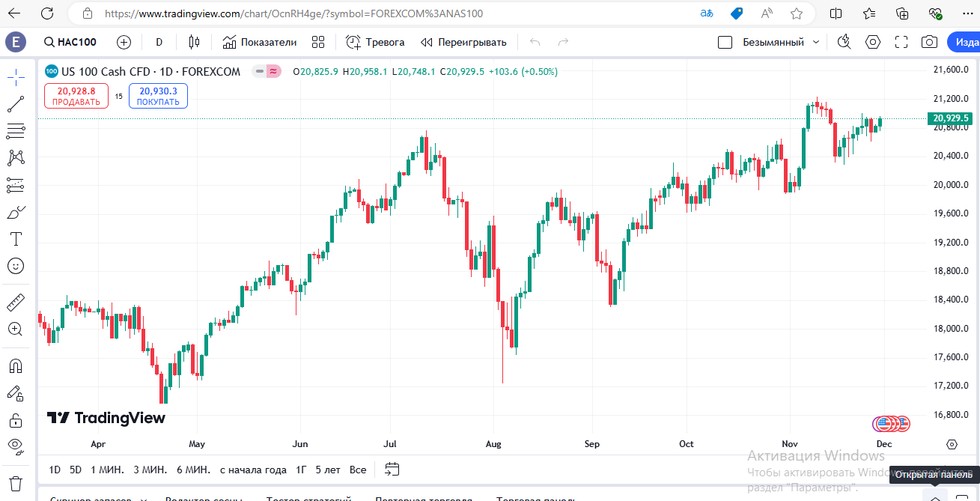Select the 6 МИН. date range
Image resolution: width=980 pixels, height=501 pixels.
click(x=194, y=470)
